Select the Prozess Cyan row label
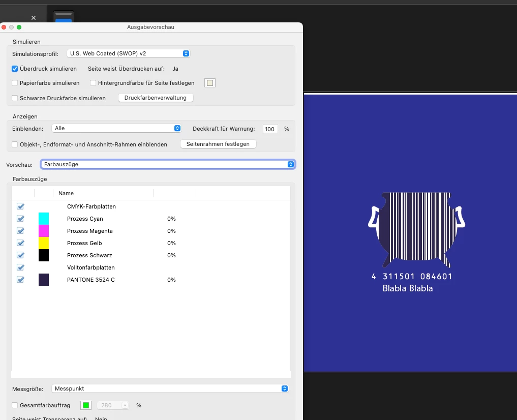The image size is (517, 420). tap(85, 219)
